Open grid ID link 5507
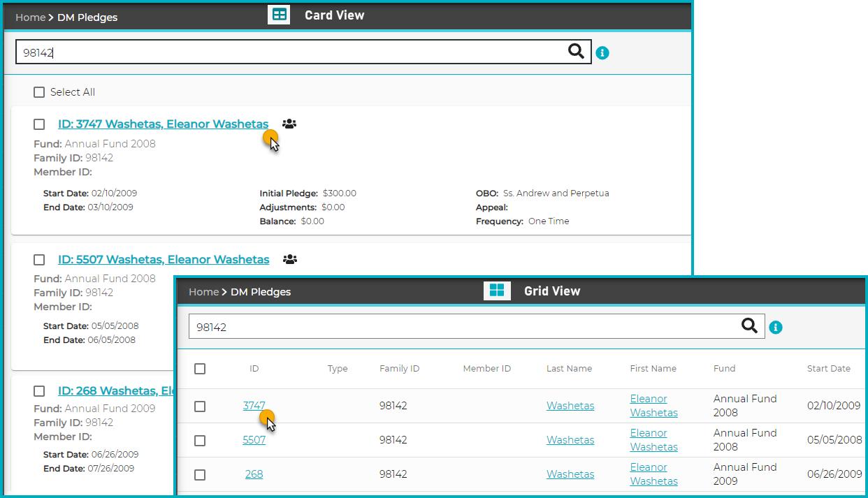Screen dimensions: 868x498 pyautogui.click(x=254, y=440)
